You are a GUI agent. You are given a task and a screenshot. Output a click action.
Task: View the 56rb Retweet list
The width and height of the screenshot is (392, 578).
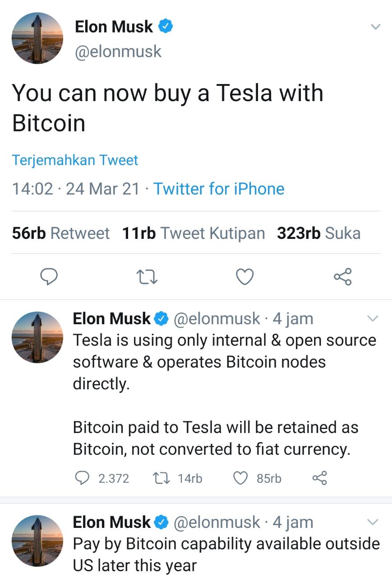pyautogui.click(x=60, y=233)
